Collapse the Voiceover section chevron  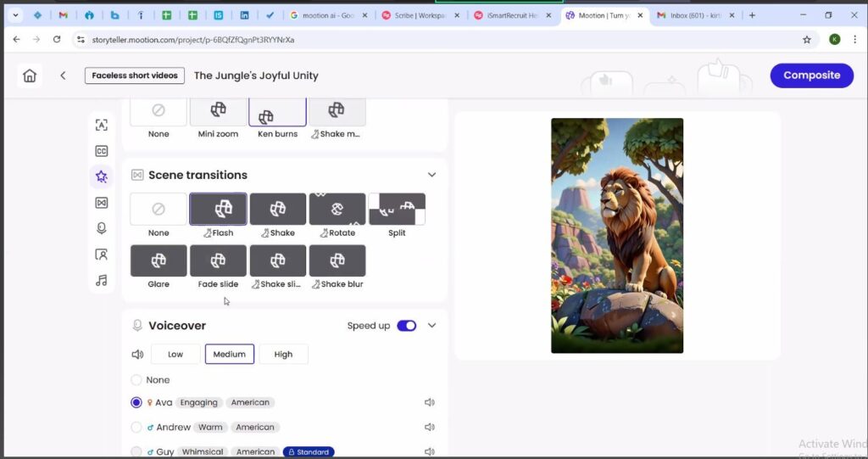(x=431, y=326)
